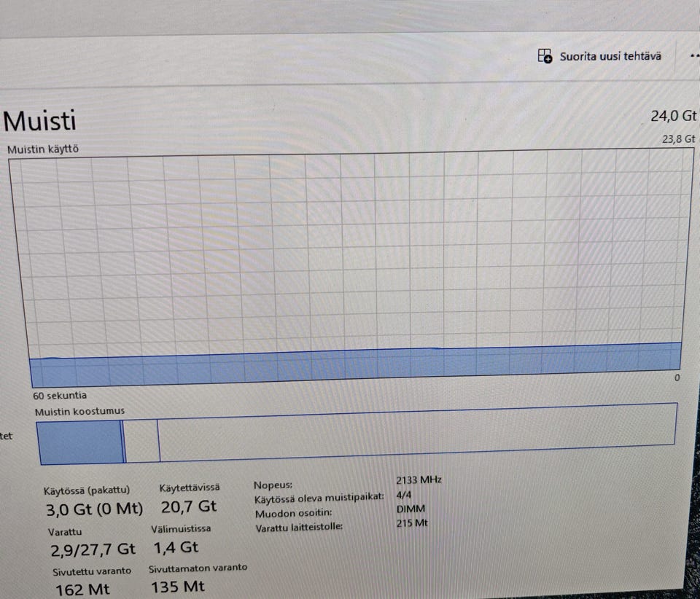Image resolution: width=700 pixels, height=599 pixels.
Task: Click the 'Muistin käyttö' graph label
Action: coord(43,149)
